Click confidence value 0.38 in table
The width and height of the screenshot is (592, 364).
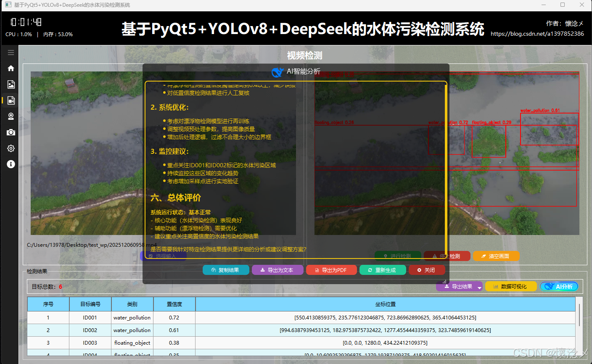174,343
